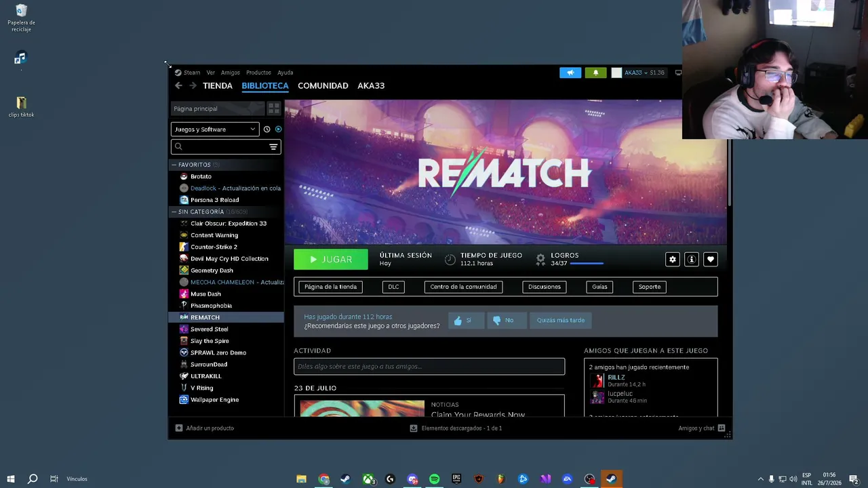Click thumbs down No recommendation button
Image resolution: width=868 pixels, height=488 pixels.
click(x=506, y=320)
